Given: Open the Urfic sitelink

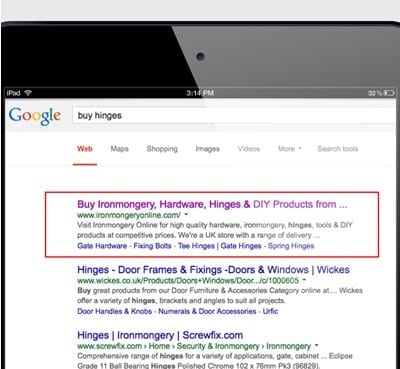Looking at the screenshot, I should (x=270, y=311).
